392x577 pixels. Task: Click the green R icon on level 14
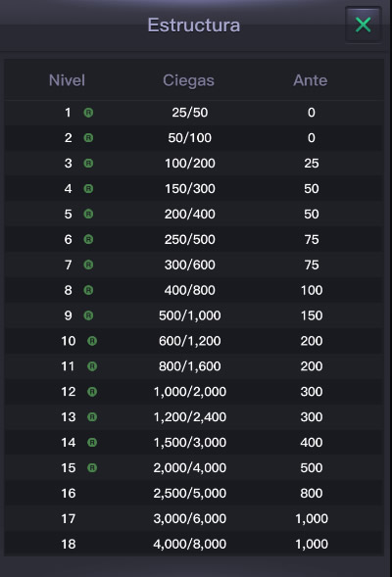coord(92,443)
